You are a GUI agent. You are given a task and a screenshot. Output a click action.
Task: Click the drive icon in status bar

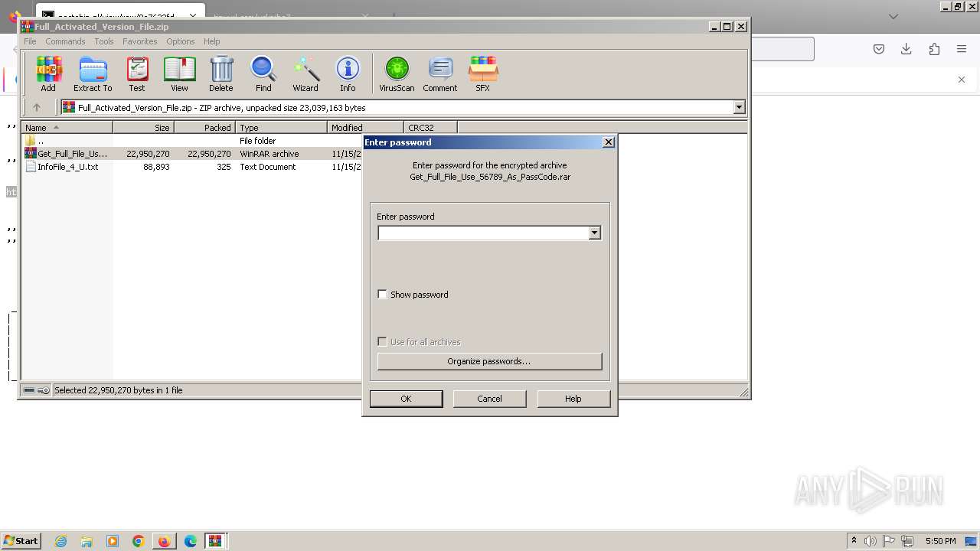pyautogui.click(x=29, y=390)
